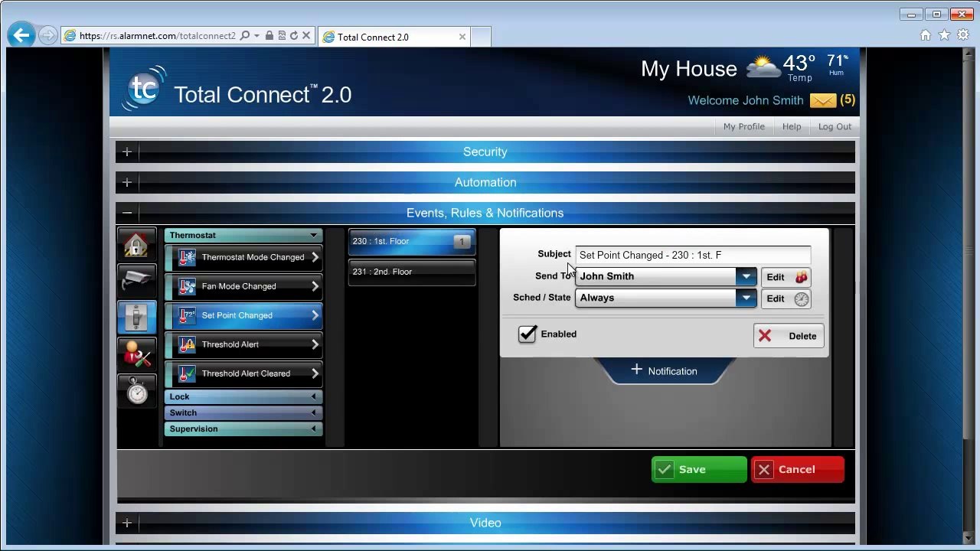Cancel the changes
This screenshot has width=980, height=551.
[798, 470]
